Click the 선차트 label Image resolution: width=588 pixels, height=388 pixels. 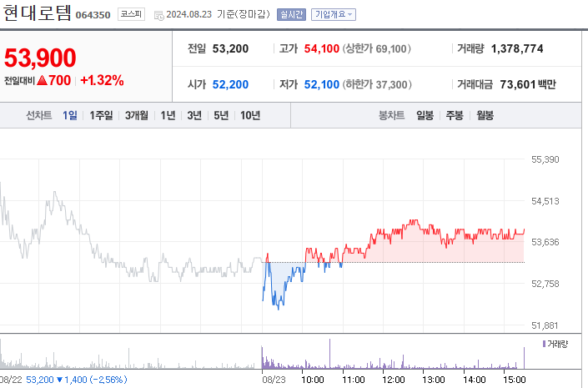point(38,115)
